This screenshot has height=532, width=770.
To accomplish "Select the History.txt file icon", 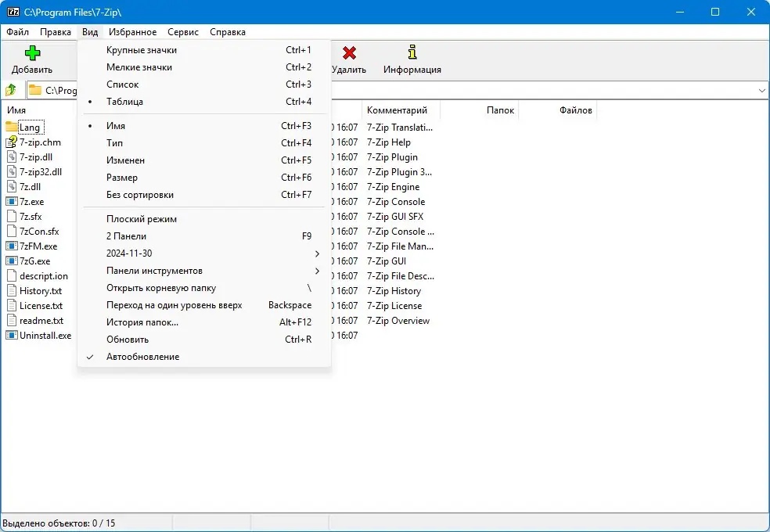I will click(11, 290).
